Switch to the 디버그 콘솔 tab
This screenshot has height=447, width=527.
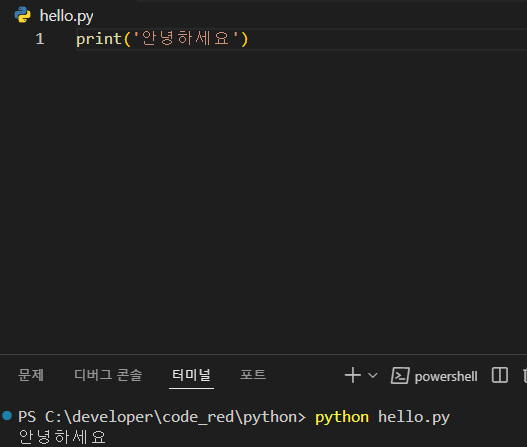[x=108, y=375]
